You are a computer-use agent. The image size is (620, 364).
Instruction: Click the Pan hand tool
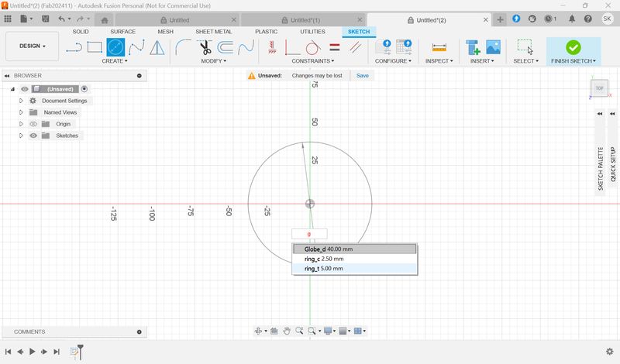pyautogui.click(x=287, y=331)
